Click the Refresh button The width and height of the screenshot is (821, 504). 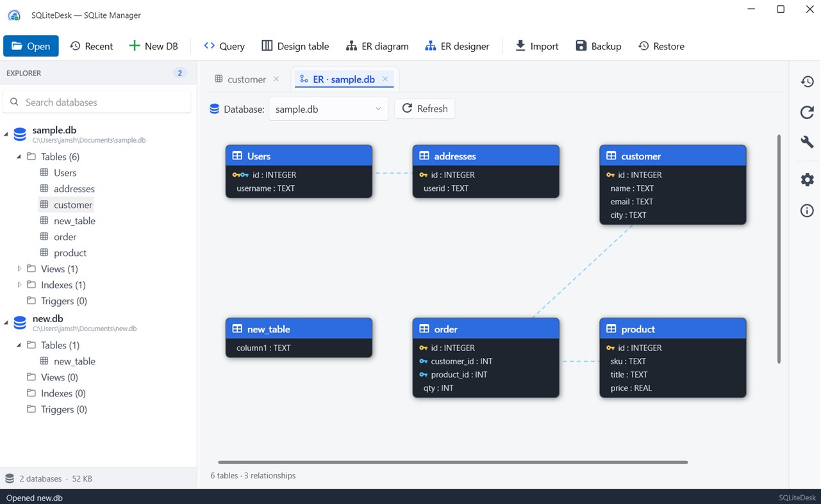point(425,109)
